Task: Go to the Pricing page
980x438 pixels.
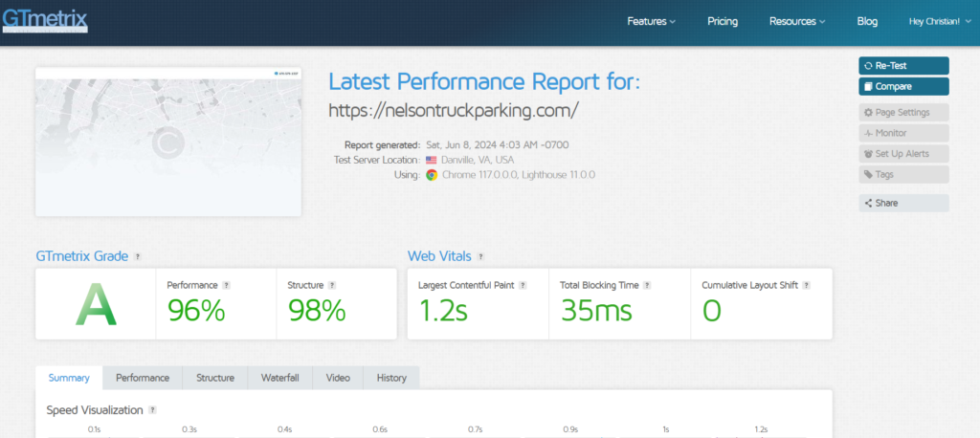Action: 723,21
